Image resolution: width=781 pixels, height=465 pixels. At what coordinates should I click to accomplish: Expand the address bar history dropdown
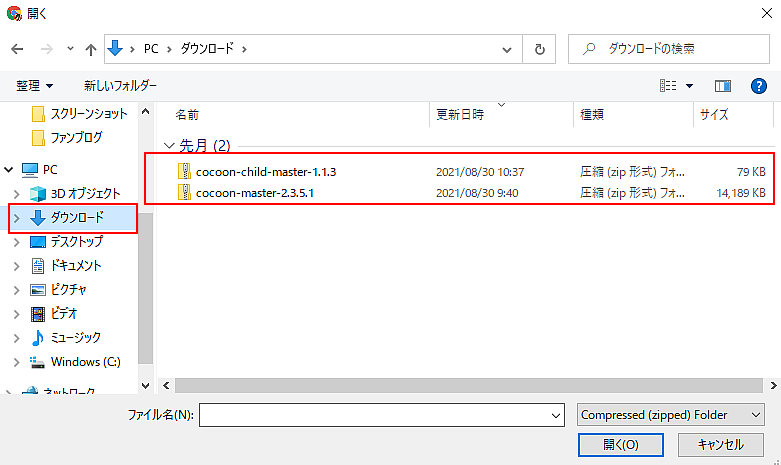point(507,49)
